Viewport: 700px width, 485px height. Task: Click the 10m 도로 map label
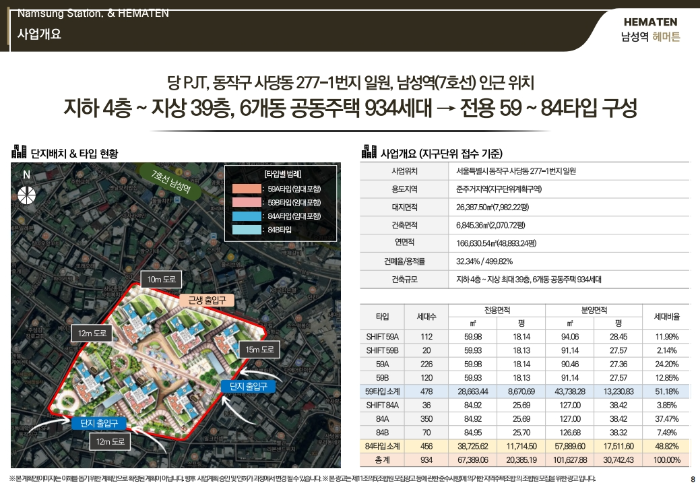click(161, 280)
